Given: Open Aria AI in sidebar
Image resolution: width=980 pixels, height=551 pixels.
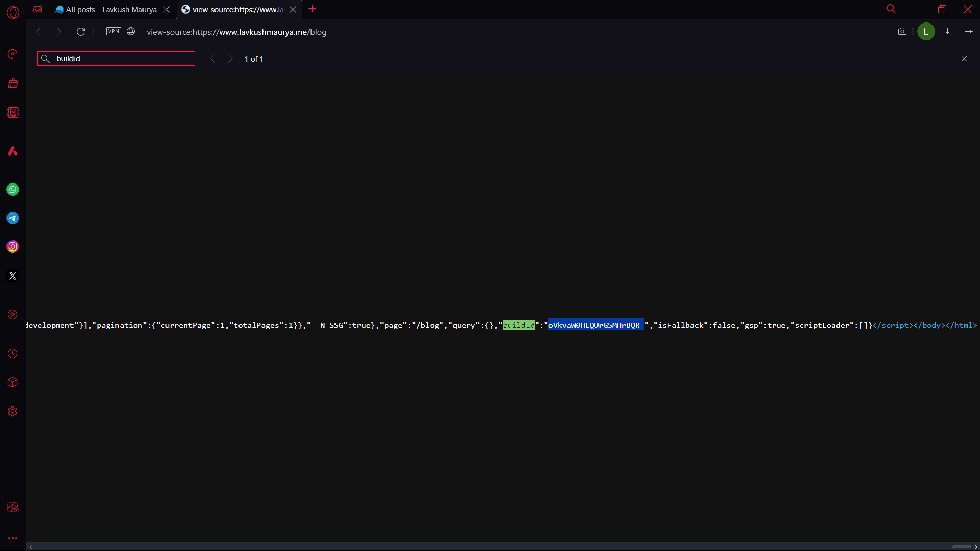Looking at the screenshot, I should pos(13,151).
